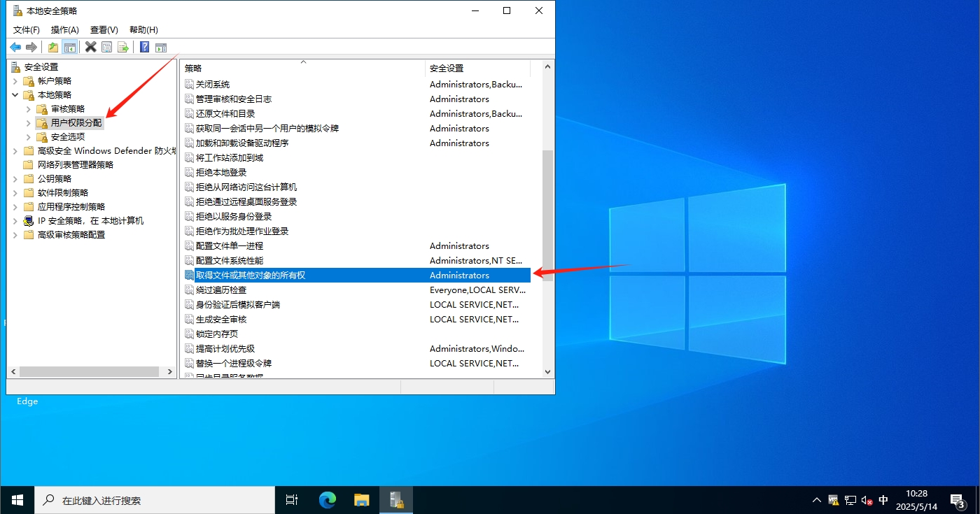This screenshot has width=980, height=514.
Task: Open Properties via toolbar icon
Action: [107, 47]
